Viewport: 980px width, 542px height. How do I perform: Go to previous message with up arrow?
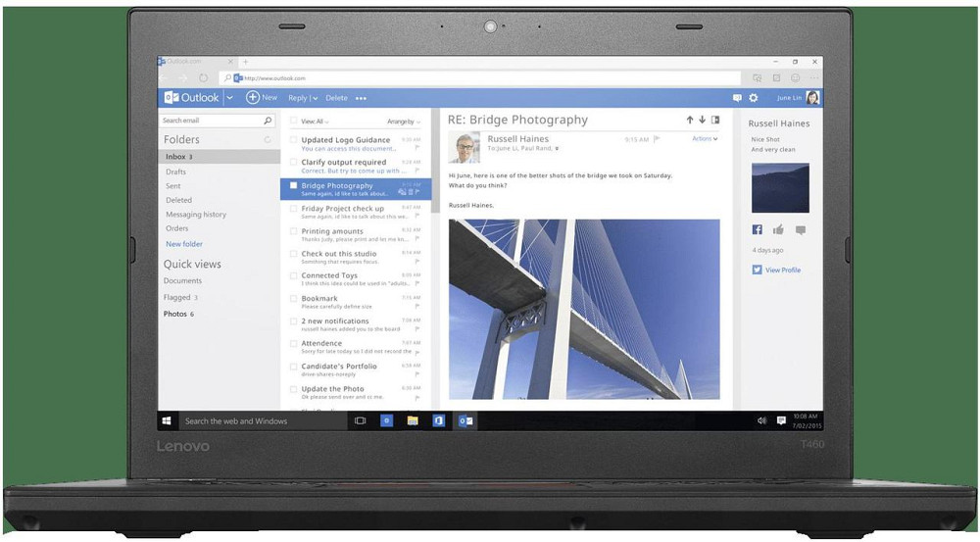coord(690,121)
